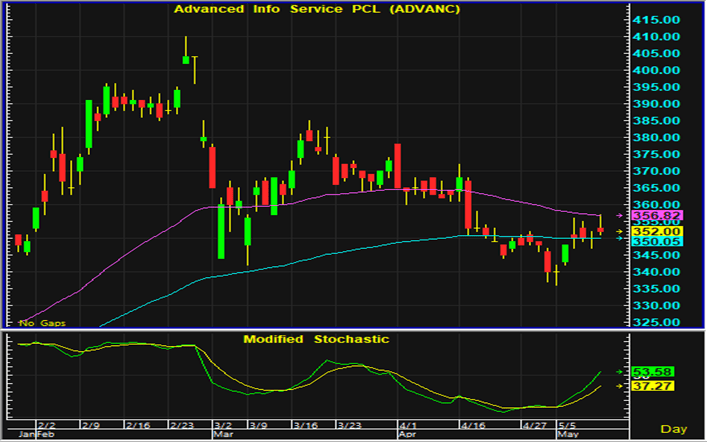Click the green arrow marker beside 53.58
The width and height of the screenshot is (707, 442).
coord(620,372)
